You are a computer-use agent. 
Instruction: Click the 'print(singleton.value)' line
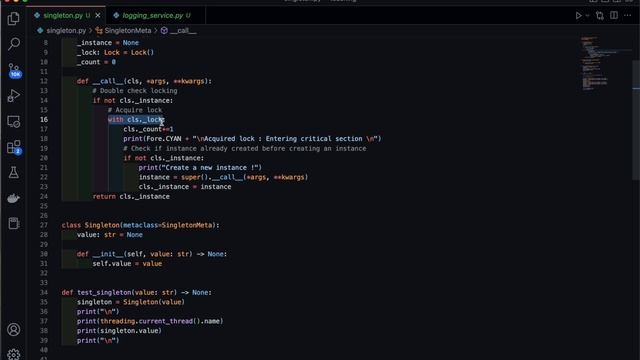tap(119, 331)
